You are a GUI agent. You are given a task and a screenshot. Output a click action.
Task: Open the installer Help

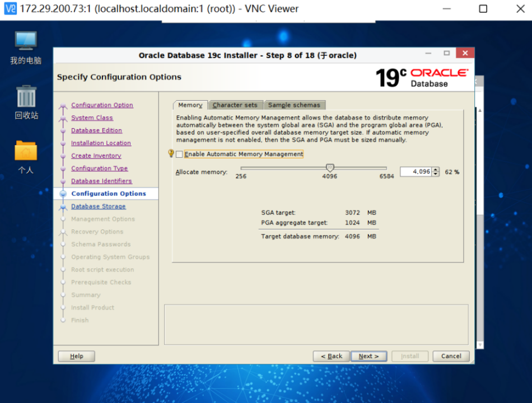[x=76, y=356]
